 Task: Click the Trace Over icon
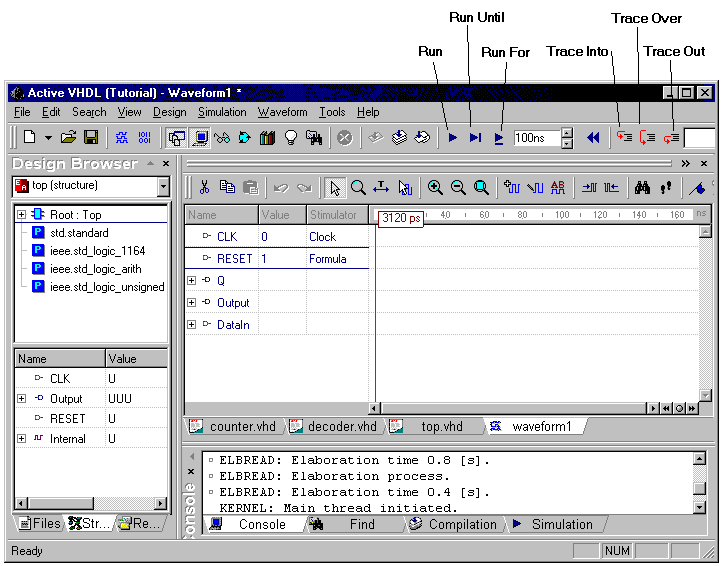[x=647, y=138]
